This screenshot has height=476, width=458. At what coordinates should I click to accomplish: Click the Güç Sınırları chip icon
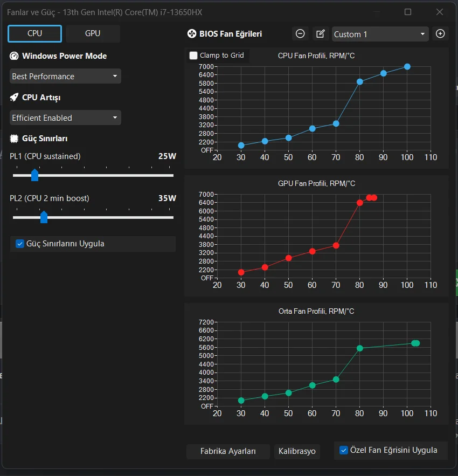pos(14,139)
